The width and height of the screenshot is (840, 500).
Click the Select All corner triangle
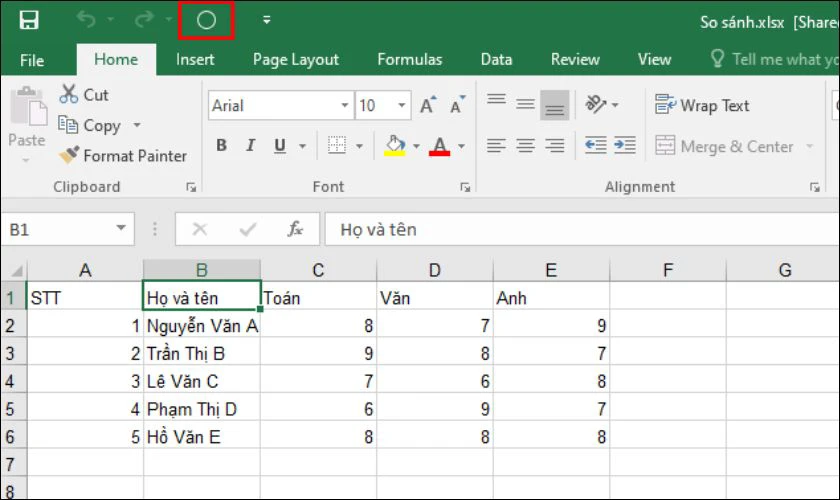pyautogui.click(x=17, y=270)
